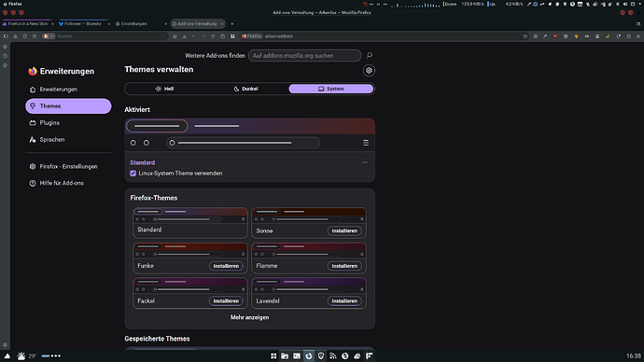Click the weather widget showing 29°
Screen dimensions: 644x362
click(26, 355)
